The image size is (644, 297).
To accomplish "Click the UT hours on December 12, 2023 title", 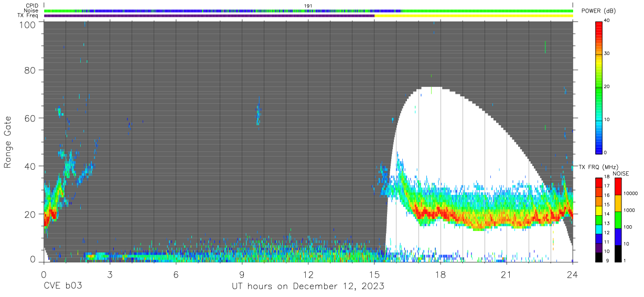I will coord(308,287).
